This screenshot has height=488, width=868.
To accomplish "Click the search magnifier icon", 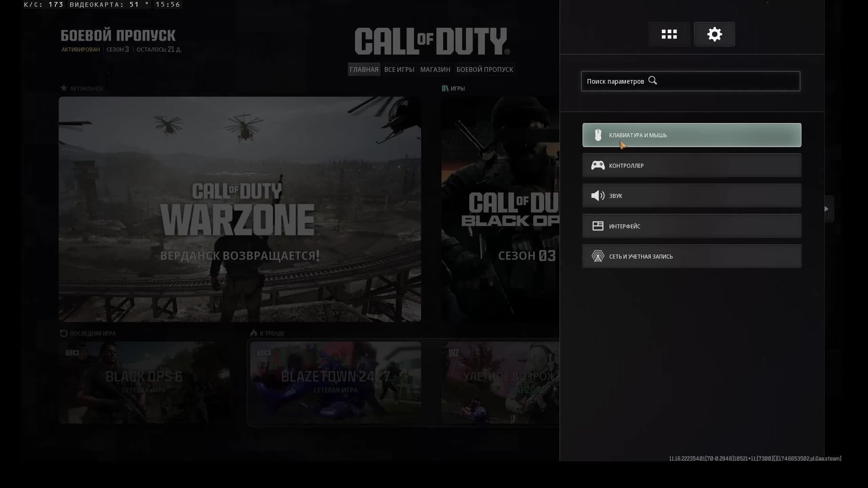I will click(x=653, y=81).
